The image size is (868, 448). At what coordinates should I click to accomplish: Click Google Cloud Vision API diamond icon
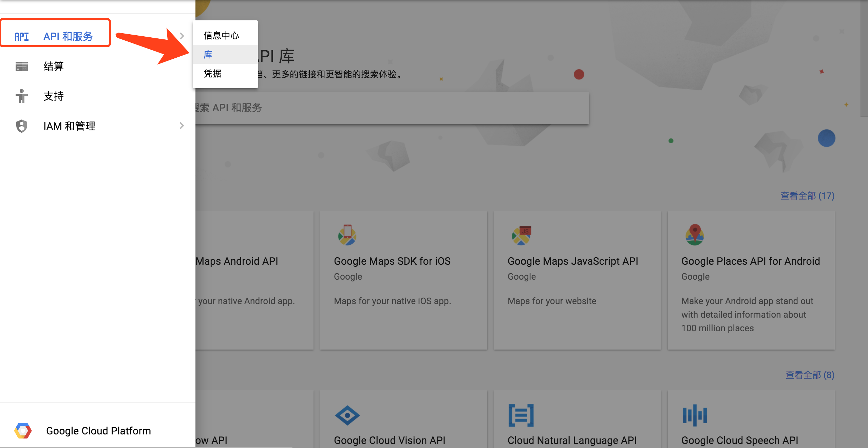pos(347,415)
